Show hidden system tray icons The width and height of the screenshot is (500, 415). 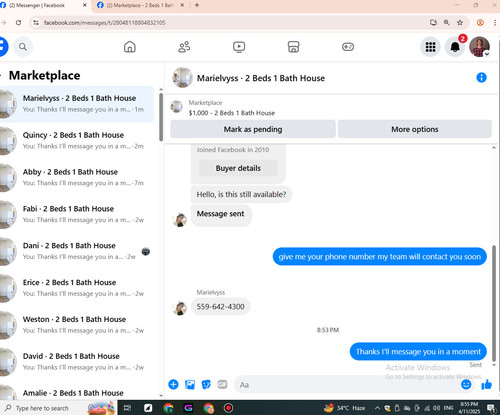377,408
